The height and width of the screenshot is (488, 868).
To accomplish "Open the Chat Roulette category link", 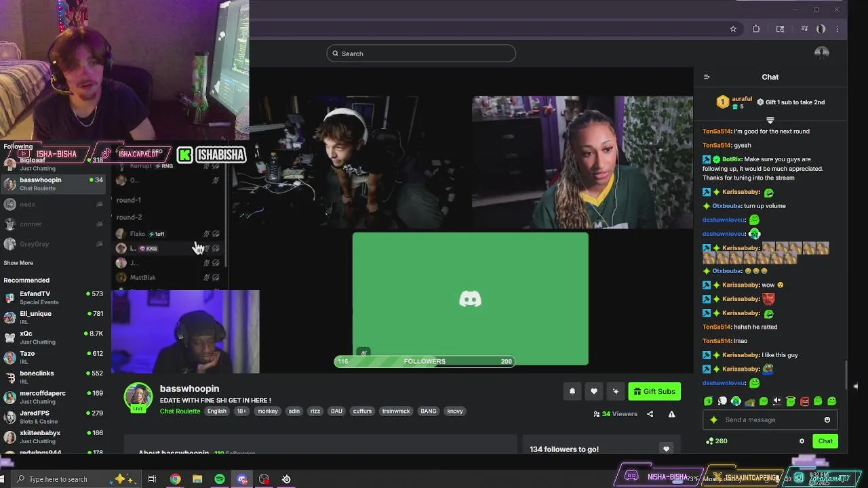I will [x=180, y=411].
